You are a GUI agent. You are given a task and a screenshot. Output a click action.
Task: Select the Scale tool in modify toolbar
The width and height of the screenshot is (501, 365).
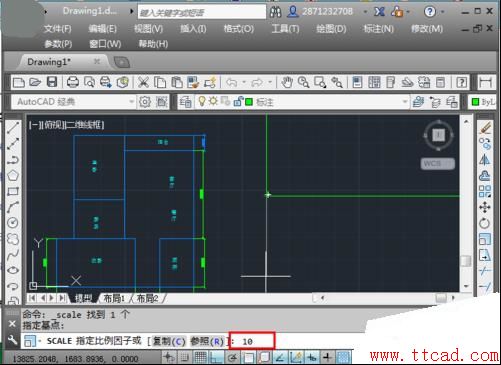pyautogui.click(x=485, y=239)
